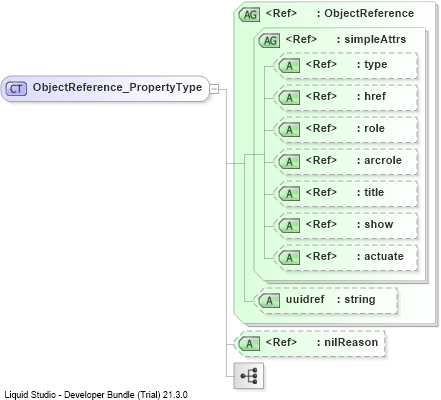Click the A icon of nilReason attribute
The image size is (441, 400).
(x=249, y=344)
